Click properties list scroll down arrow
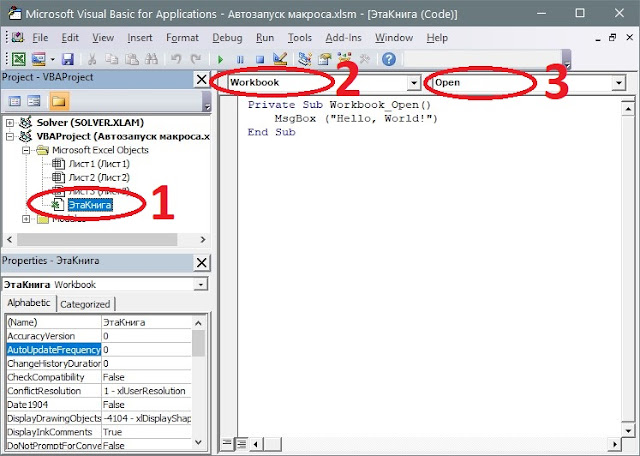Screen dimensions: 640x456 [199, 442]
